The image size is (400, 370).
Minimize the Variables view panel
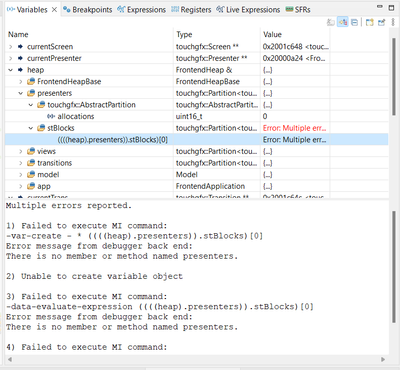380,7
